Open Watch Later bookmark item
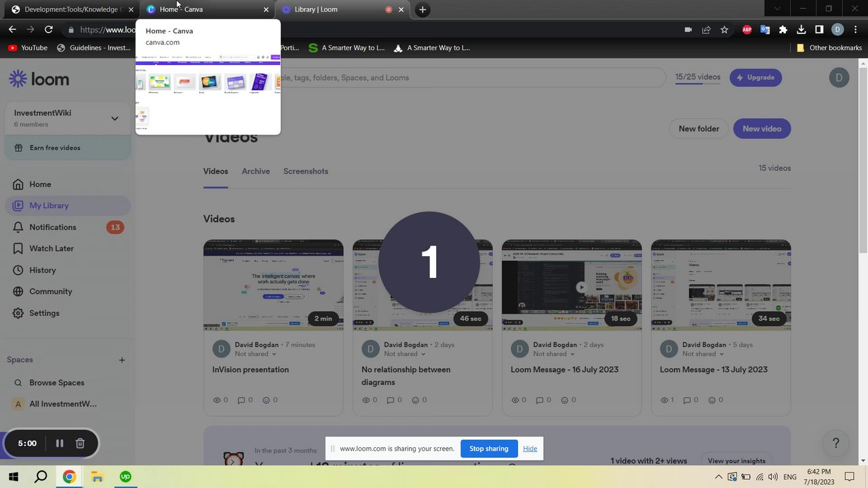 pyautogui.click(x=18, y=249)
